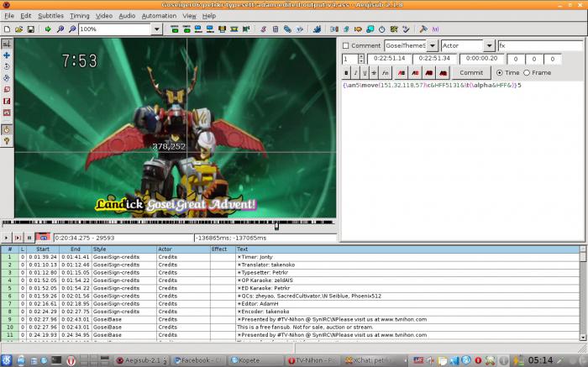Open the Attachments paperclip icon
588x367 pixels.
point(287,29)
